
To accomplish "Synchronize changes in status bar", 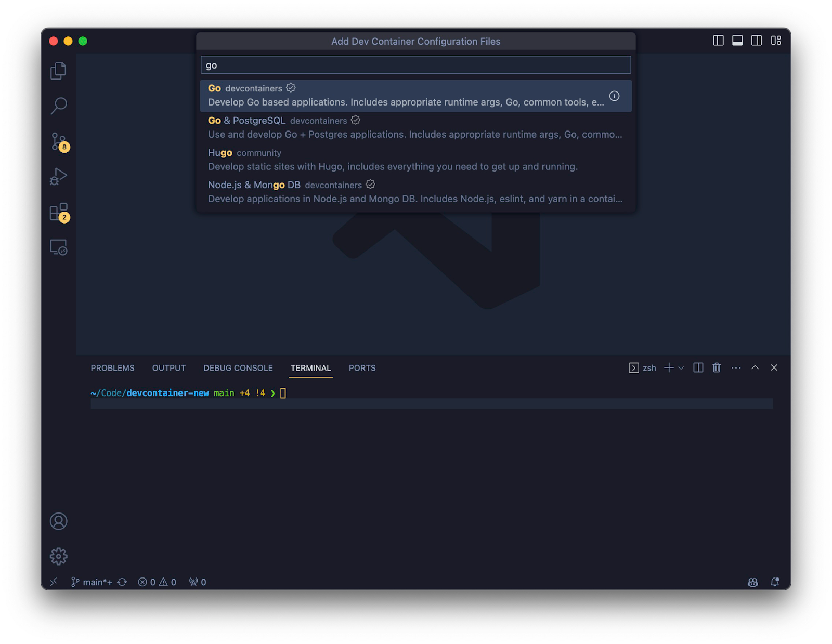I will tap(122, 582).
